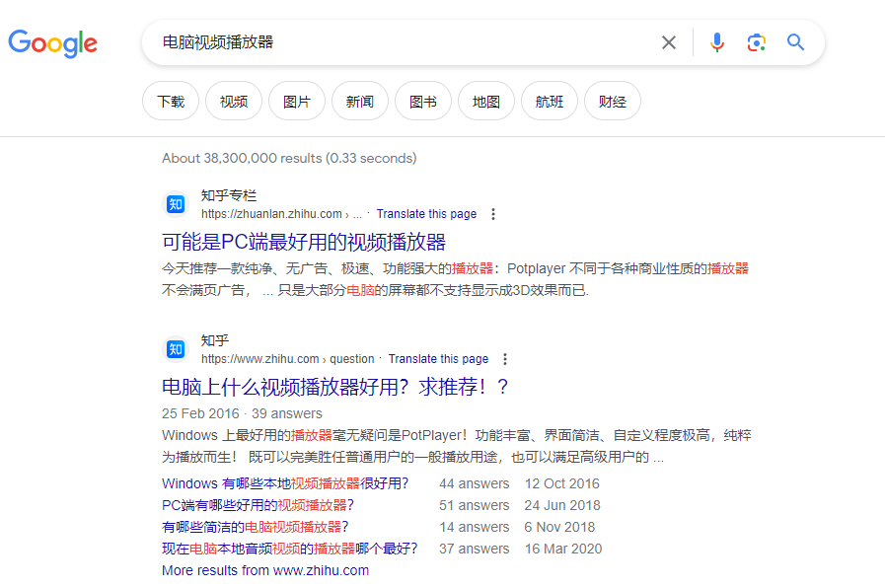Open Google Lens image search icon
The height and width of the screenshot is (588, 885).
click(x=757, y=42)
